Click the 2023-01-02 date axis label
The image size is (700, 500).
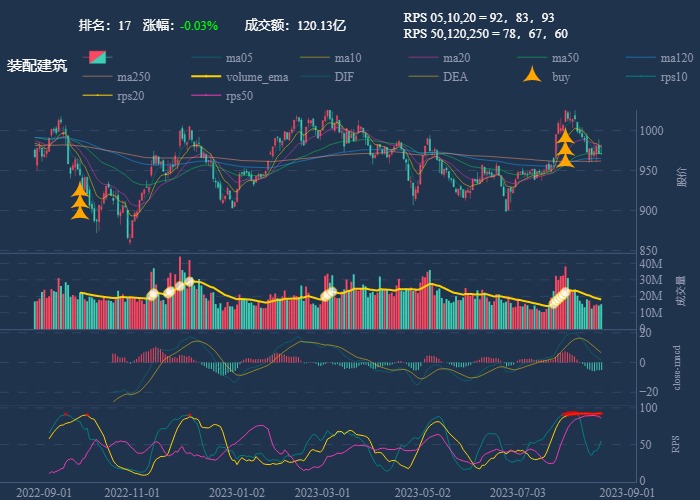coord(237,492)
